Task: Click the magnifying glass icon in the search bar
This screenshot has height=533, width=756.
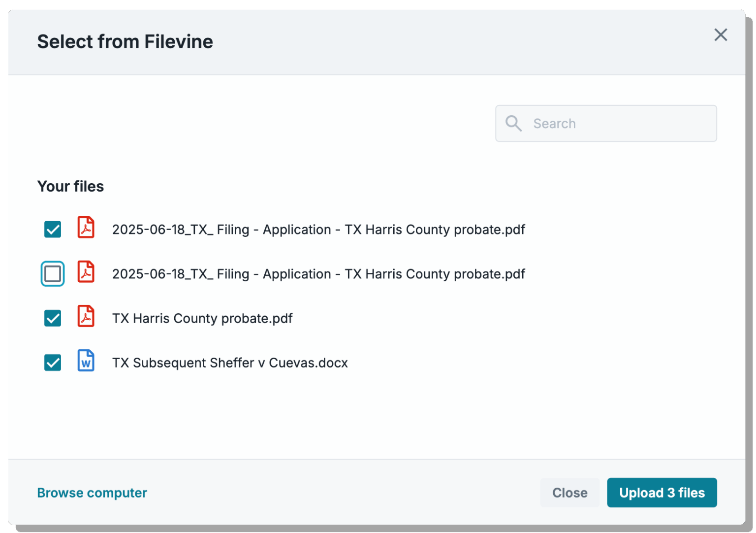Action: (514, 123)
